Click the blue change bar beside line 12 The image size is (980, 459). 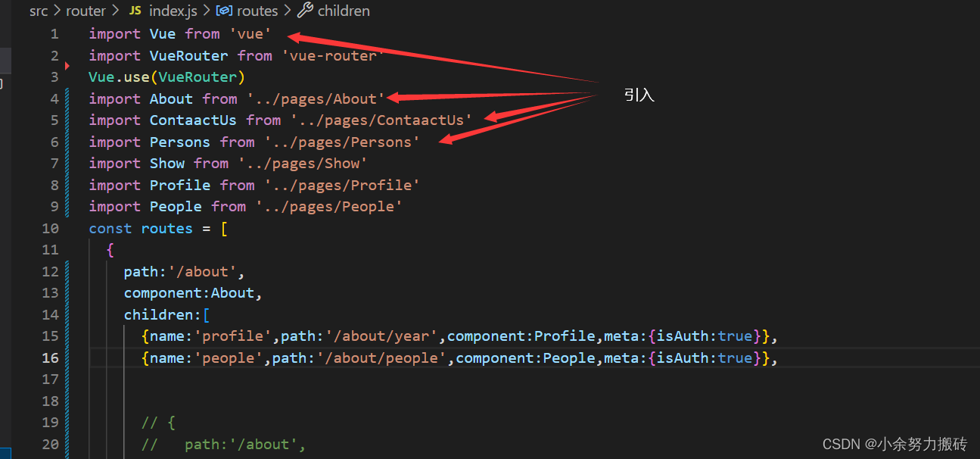pyautogui.click(x=68, y=271)
